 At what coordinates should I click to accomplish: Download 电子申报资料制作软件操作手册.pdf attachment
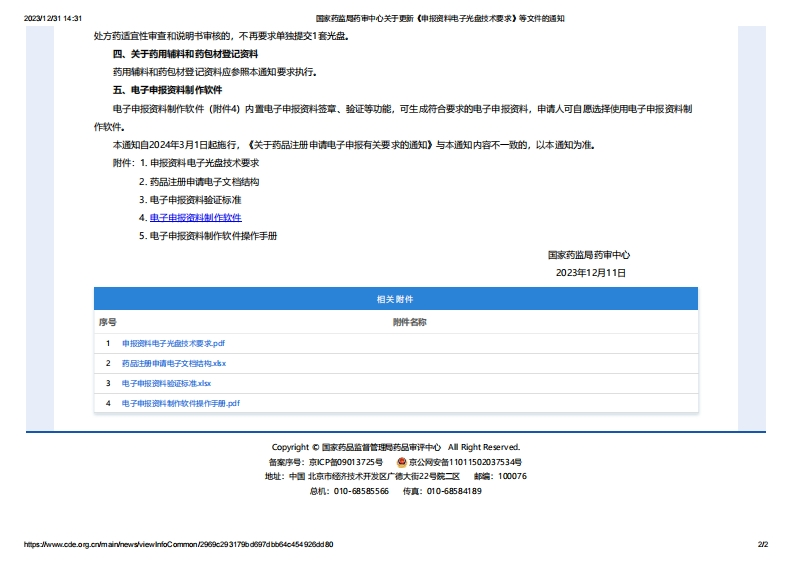tap(180, 403)
